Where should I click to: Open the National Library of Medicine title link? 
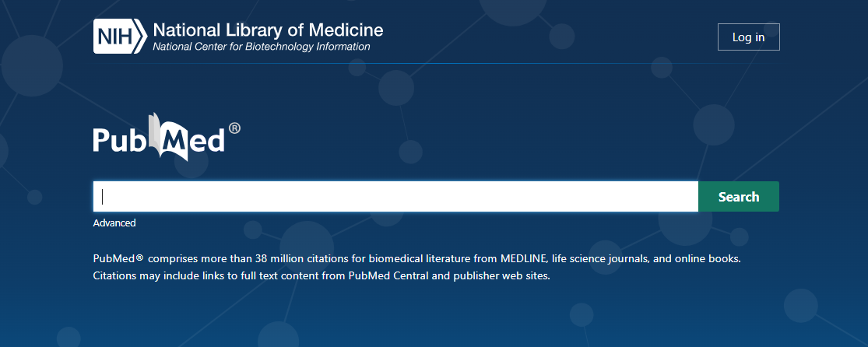[x=268, y=30]
